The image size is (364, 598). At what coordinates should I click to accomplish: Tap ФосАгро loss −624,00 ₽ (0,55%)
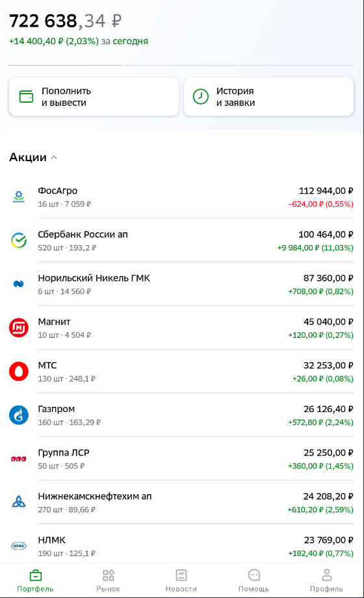pyautogui.click(x=321, y=204)
